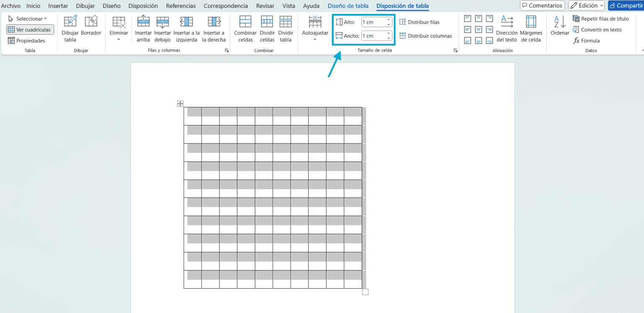644x313 pixels.
Task: Insert a column using Insertar a la derecha
Action: coord(214,29)
